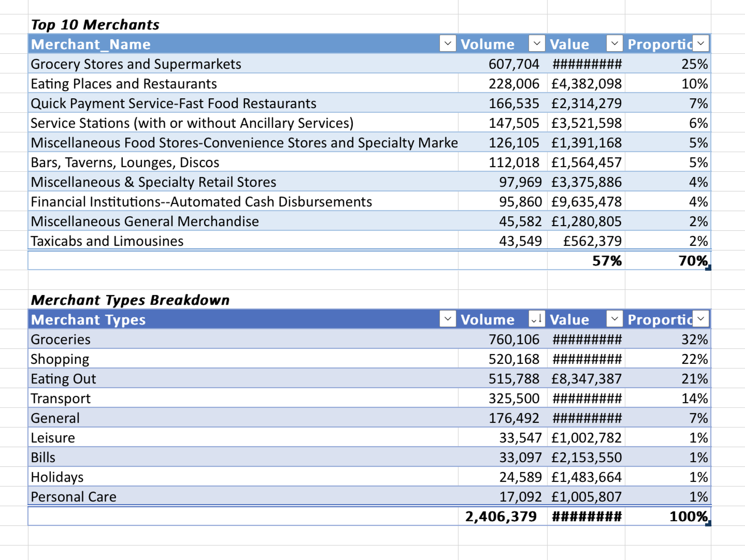Open Proportion filter dropdown in Top 10 Merchants table

(x=701, y=43)
